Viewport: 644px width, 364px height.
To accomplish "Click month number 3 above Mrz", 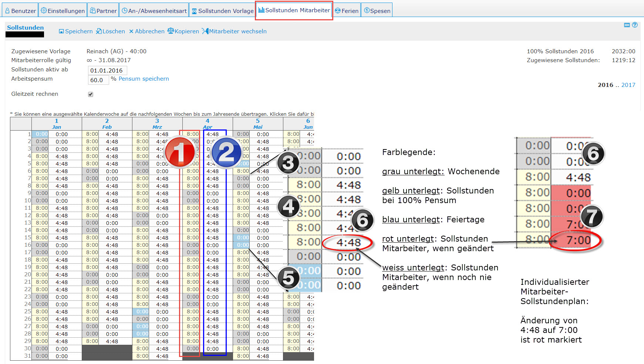I will pos(157,121).
